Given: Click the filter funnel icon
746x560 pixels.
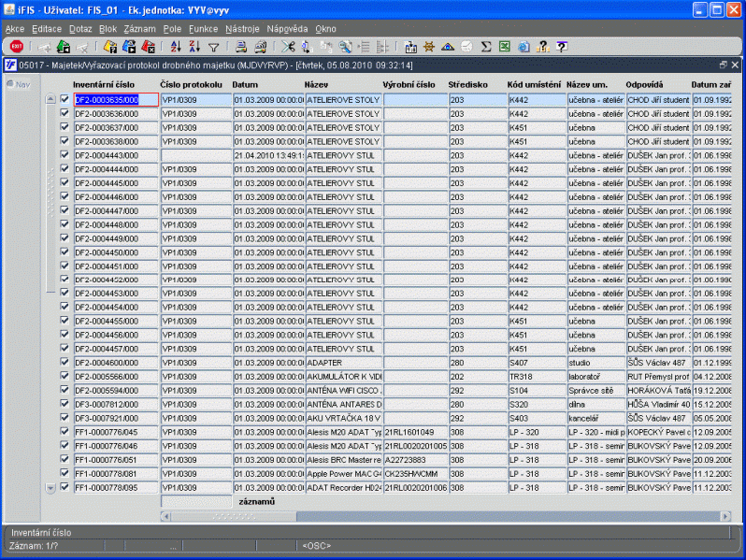Looking at the screenshot, I should [213, 46].
